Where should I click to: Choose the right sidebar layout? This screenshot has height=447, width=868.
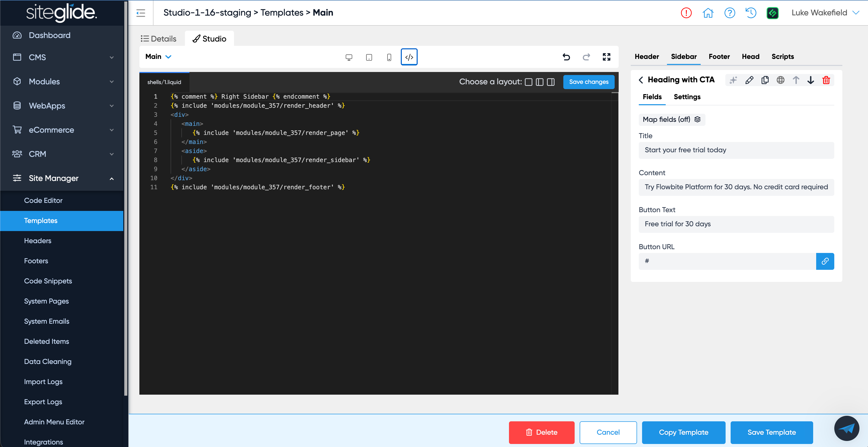pos(550,82)
